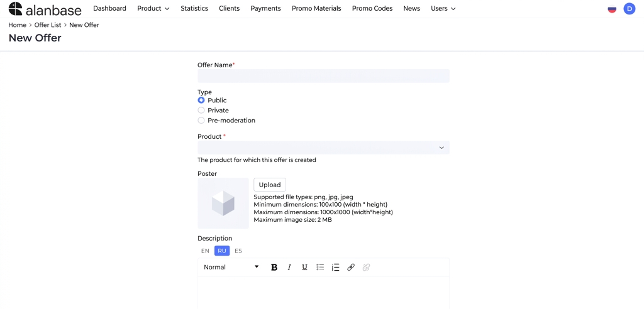
Task: Open the Normal text style dropdown
Action: [x=231, y=267]
